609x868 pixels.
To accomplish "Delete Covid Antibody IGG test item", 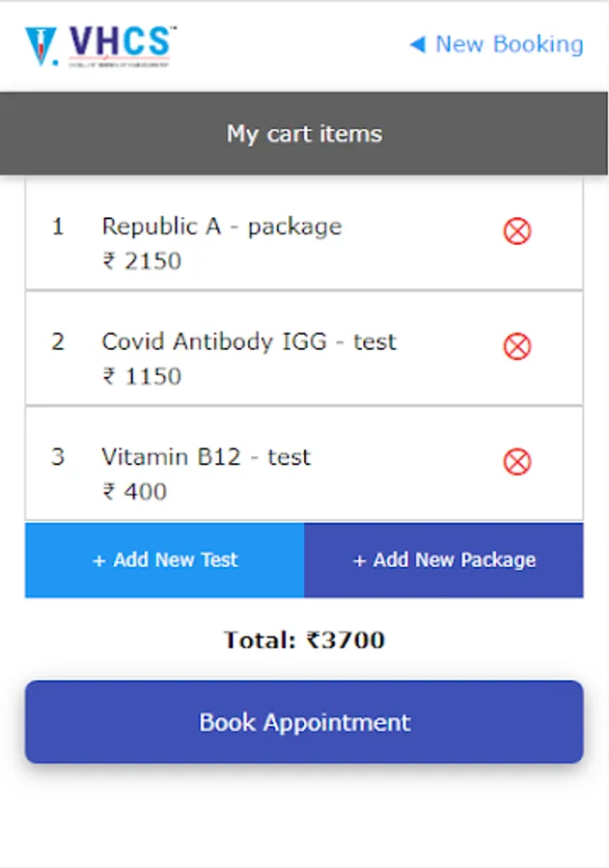I will [x=517, y=346].
